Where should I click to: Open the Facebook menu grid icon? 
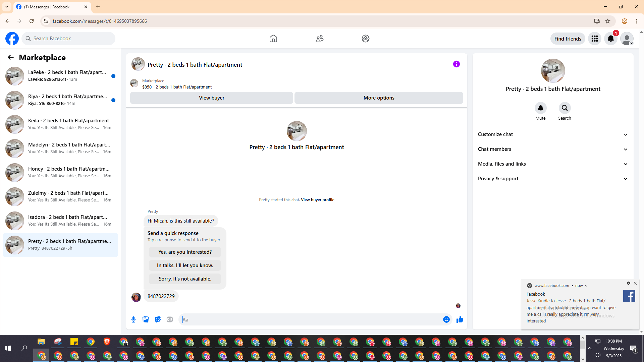595,39
